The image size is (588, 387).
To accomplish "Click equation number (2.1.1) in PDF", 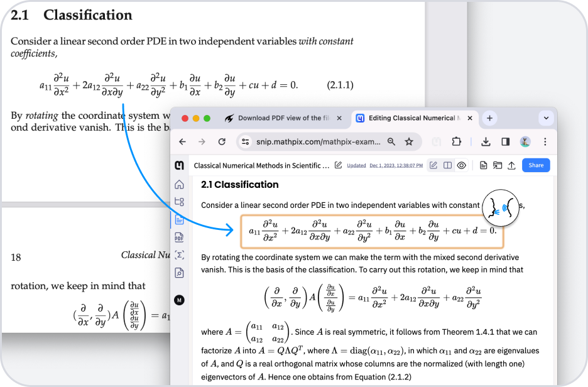I will [340, 85].
